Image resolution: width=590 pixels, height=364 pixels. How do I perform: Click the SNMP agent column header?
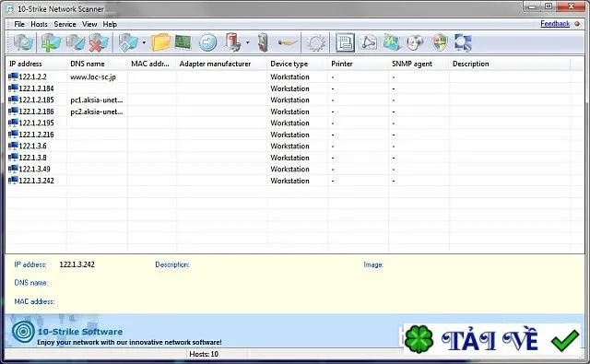coord(419,64)
